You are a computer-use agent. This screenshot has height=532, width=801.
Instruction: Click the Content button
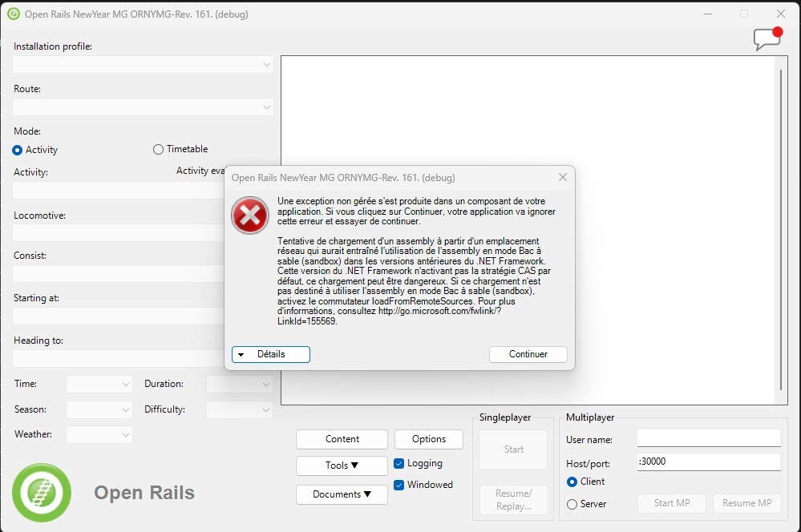coord(342,439)
